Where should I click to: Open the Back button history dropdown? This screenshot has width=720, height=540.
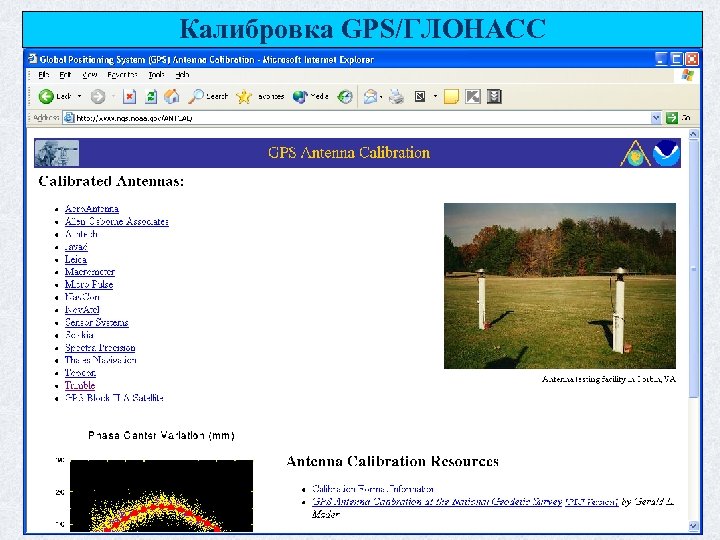pyautogui.click(x=79, y=96)
